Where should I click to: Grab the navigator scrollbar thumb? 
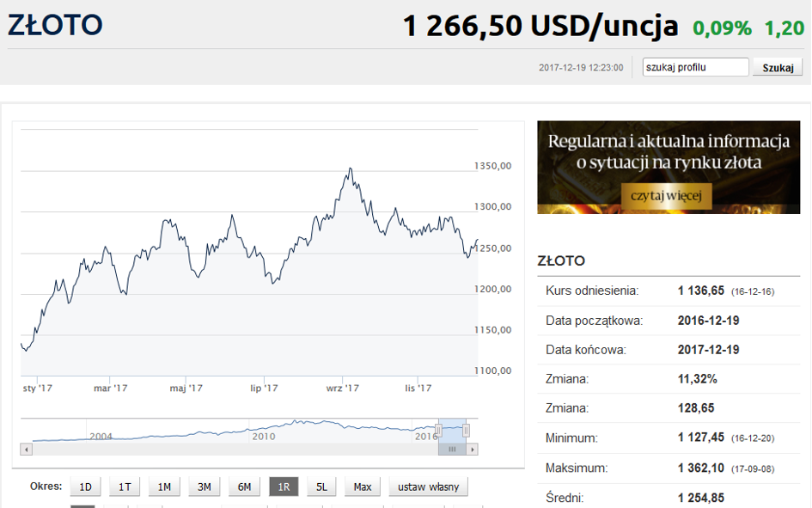452,450
